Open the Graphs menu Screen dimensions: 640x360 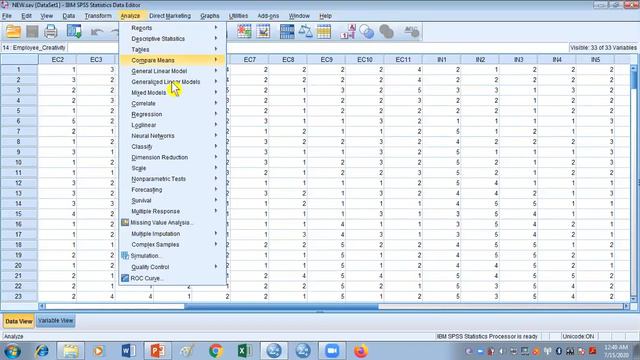(x=210, y=16)
